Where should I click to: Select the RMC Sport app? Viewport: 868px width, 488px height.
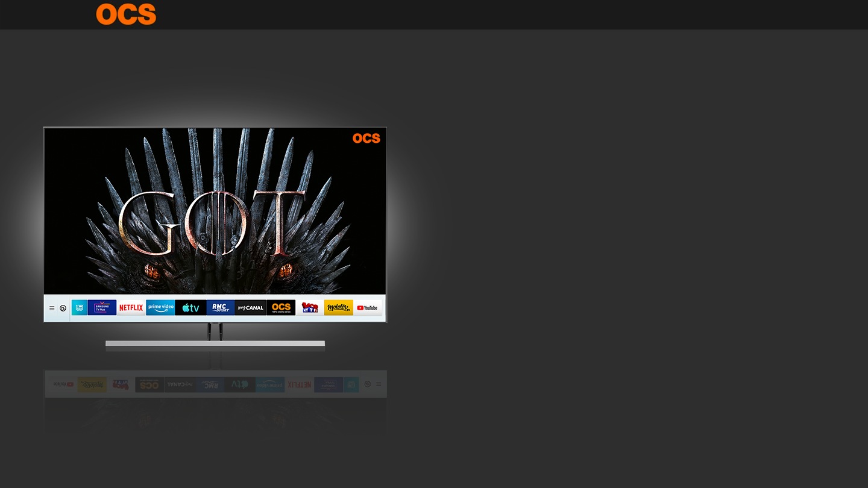pyautogui.click(x=221, y=307)
